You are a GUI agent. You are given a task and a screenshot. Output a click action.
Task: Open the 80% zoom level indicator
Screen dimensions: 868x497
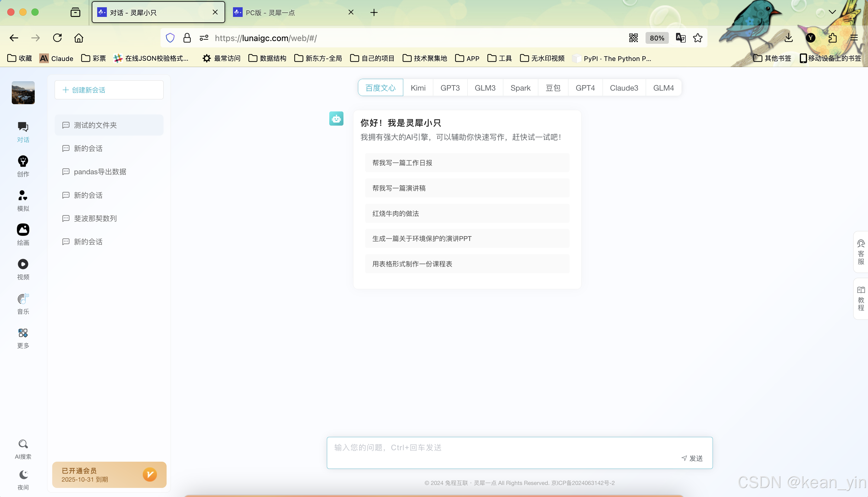656,38
